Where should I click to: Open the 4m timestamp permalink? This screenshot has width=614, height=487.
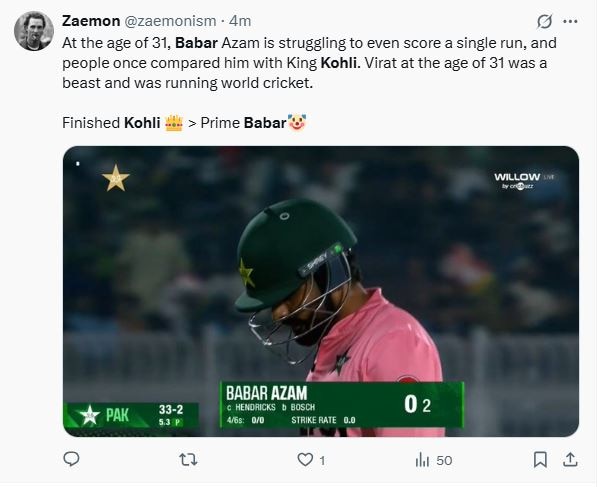(240, 20)
